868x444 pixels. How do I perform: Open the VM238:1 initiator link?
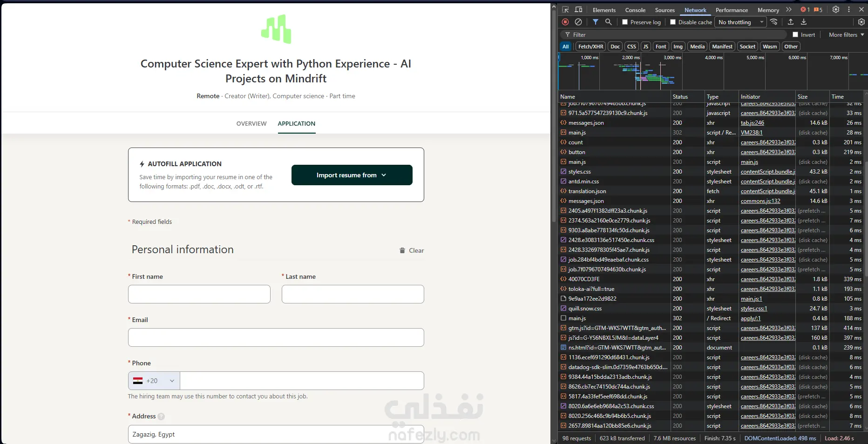tap(752, 133)
